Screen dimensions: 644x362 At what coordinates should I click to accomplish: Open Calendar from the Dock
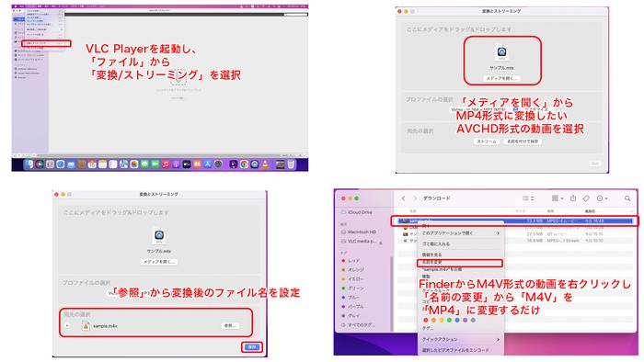click(92, 164)
